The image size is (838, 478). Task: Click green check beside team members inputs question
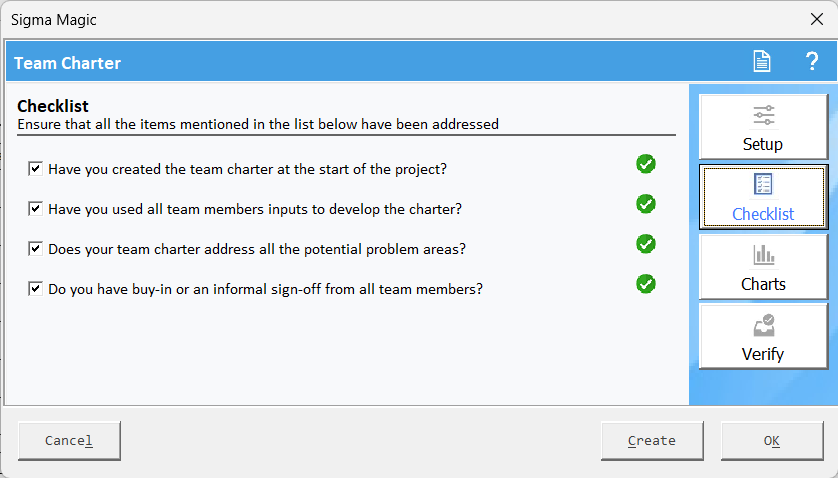coord(646,204)
